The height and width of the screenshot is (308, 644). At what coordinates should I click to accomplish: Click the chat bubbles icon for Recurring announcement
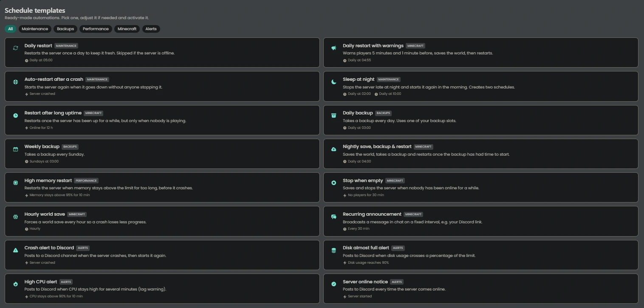tap(334, 217)
